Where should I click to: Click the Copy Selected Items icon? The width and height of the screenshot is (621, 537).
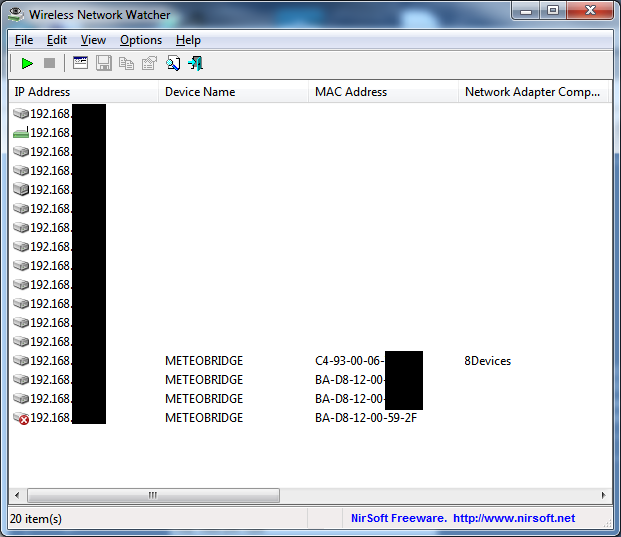tap(126, 63)
